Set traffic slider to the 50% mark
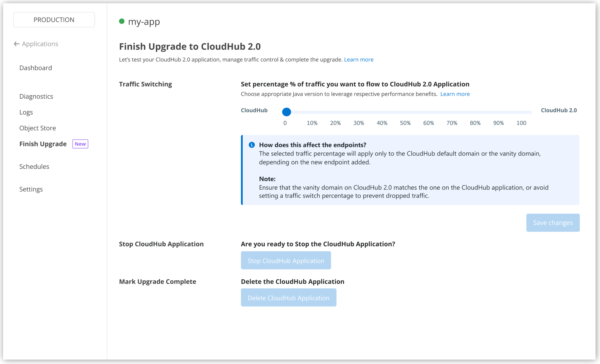The image size is (600, 364). coord(405,112)
